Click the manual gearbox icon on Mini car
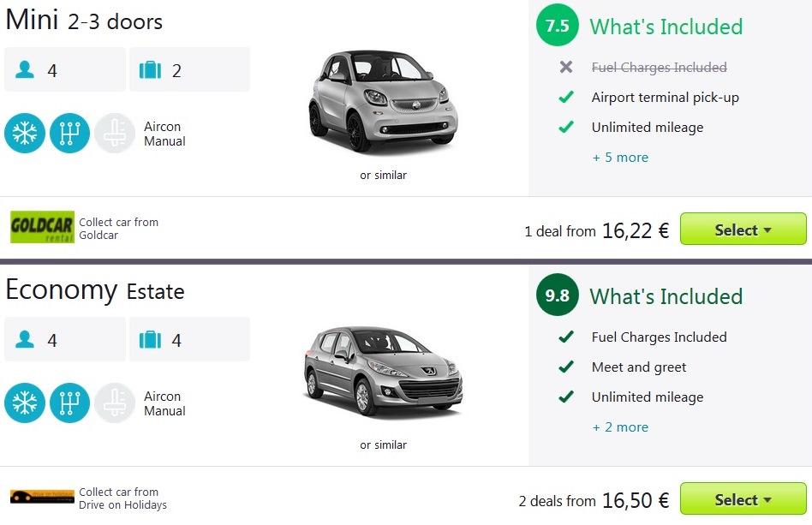This screenshot has height=525, width=812. click(x=69, y=133)
